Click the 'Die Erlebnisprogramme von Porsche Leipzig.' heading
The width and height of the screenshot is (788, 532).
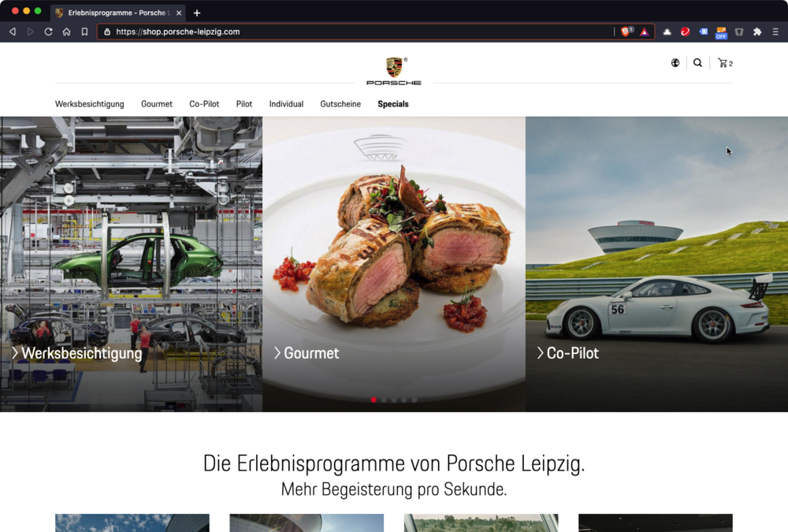click(x=394, y=463)
